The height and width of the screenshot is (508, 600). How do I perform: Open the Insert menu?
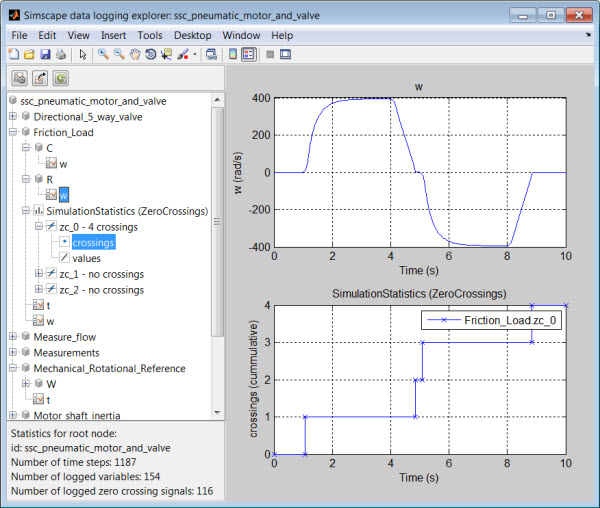coord(113,36)
